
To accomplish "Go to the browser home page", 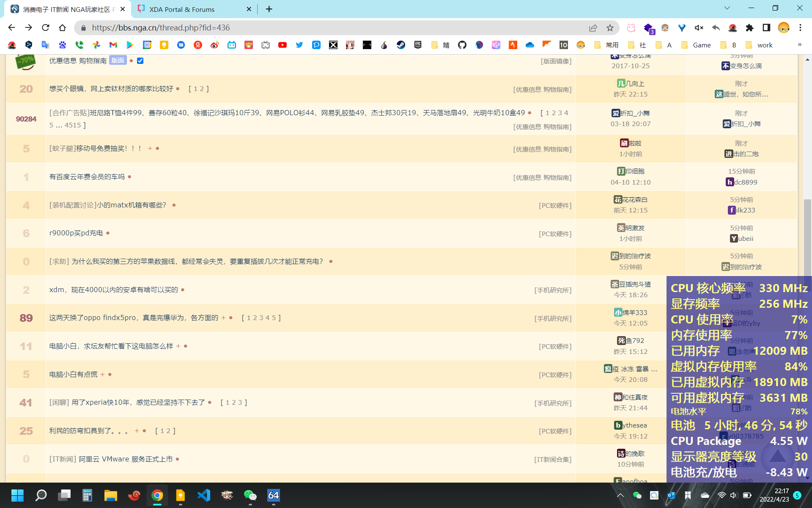I will point(62,28).
